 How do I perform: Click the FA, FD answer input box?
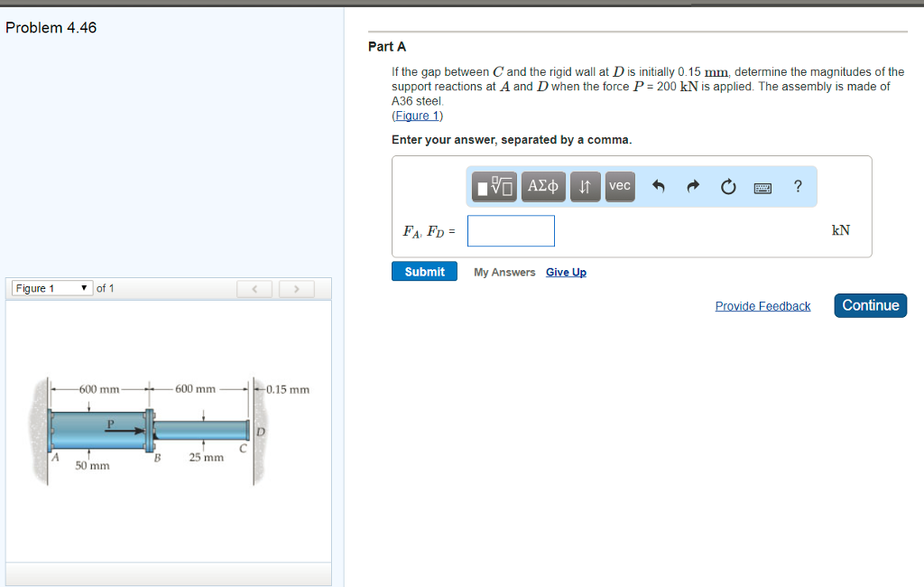(x=511, y=230)
